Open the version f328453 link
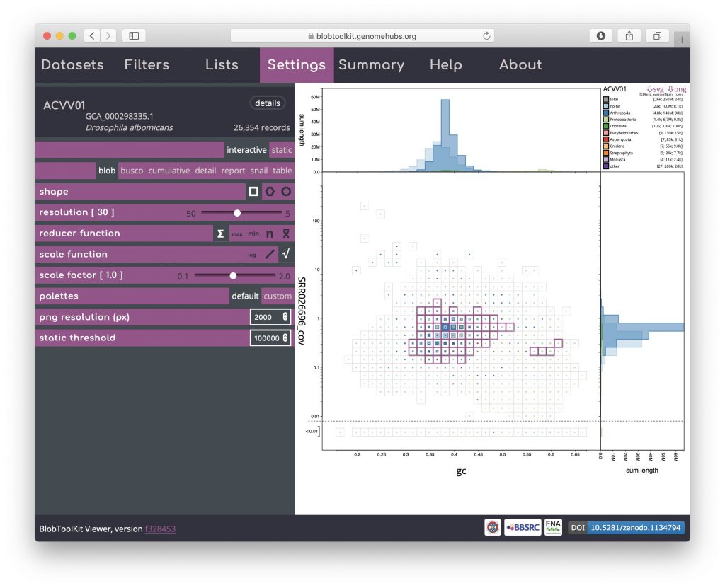The height and width of the screenshot is (588, 725). (160, 529)
